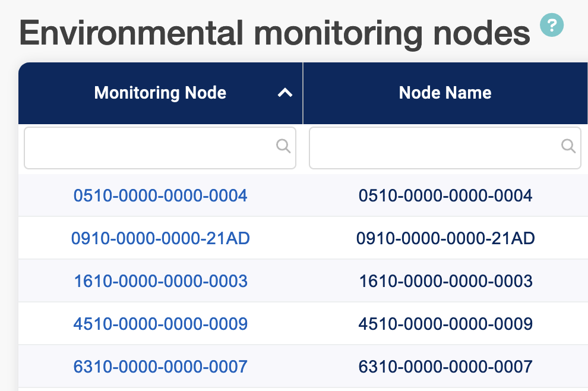Select Node Name cell 4510-0000-0000-0009
Screen dimensions: 588x391
tap(445, 324)
